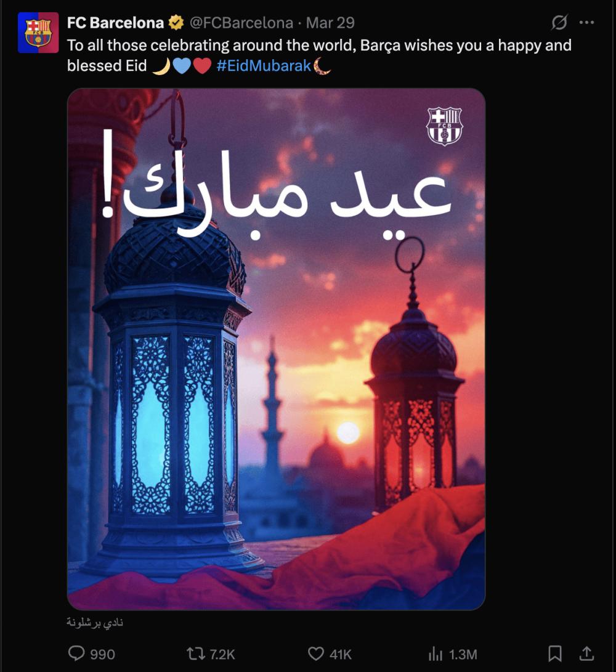Like the post with heart icon
The height and width of the screenshot is (672, 616).
tap(330, 654)
